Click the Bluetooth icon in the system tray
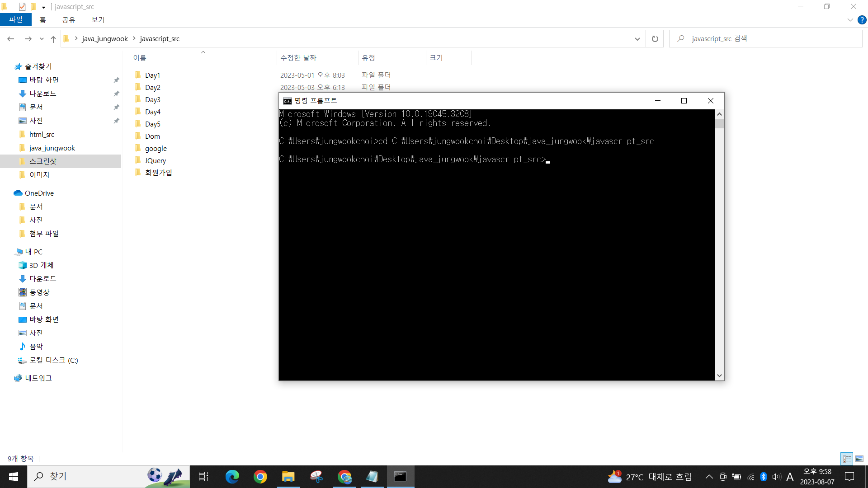 point(764,476)
